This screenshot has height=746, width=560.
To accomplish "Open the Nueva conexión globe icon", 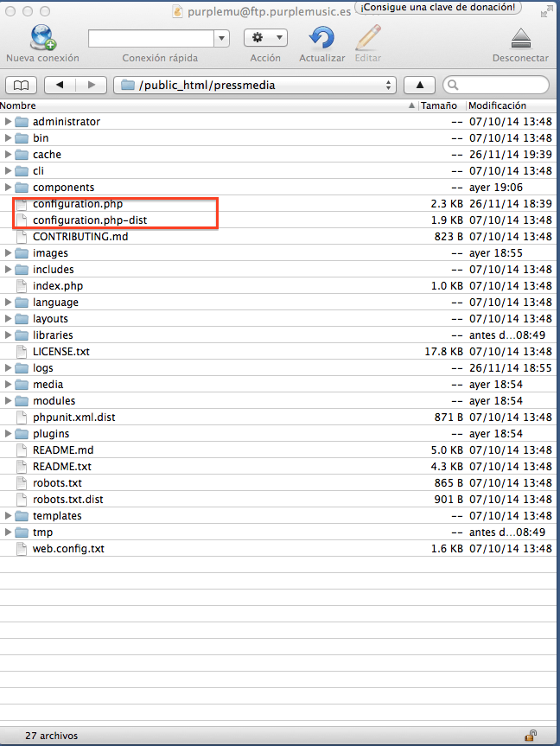I will (x=43, y=37).
